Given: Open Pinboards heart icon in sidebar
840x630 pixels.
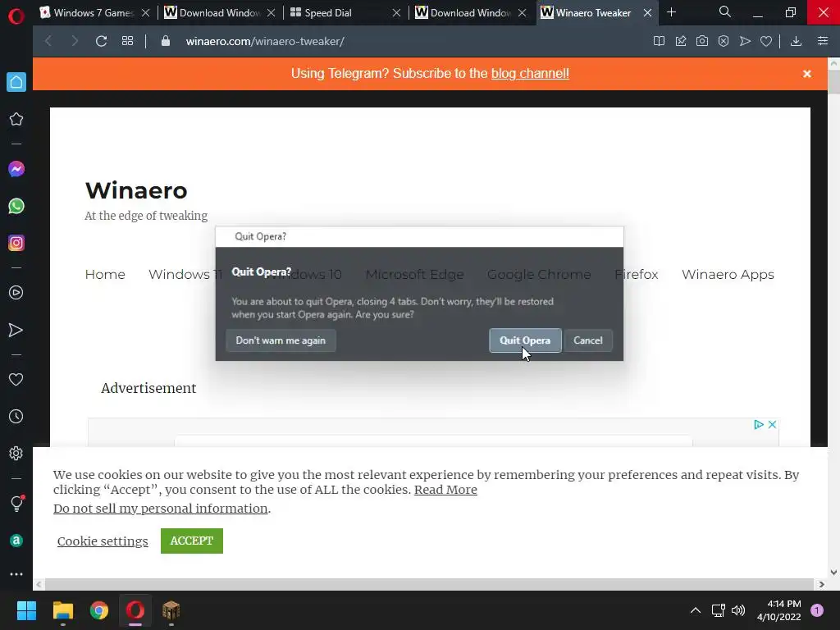Looking at the screenshot, I should [16, 379].
